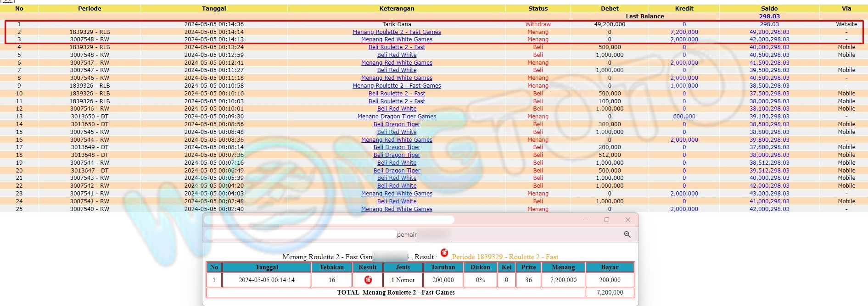The height and width of the screenshot is (306, 868).
Task: Open the 'Menang Dragon Tiger Games' link
Action: pyautogui.click(x=397, y=117)
